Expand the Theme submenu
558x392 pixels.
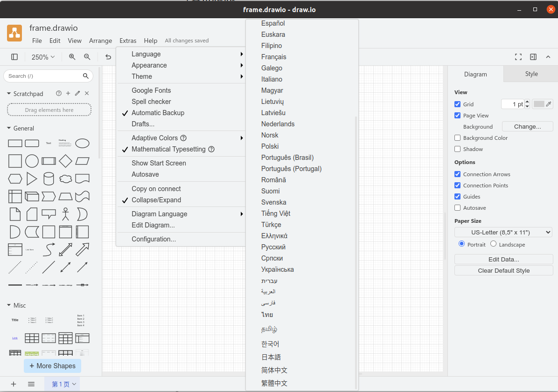point(181,76)
